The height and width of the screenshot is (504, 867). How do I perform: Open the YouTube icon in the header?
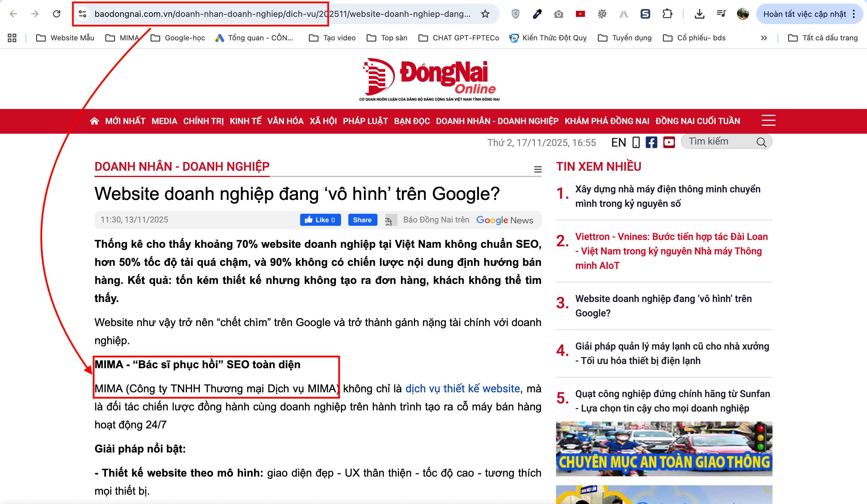pos(669,142)
